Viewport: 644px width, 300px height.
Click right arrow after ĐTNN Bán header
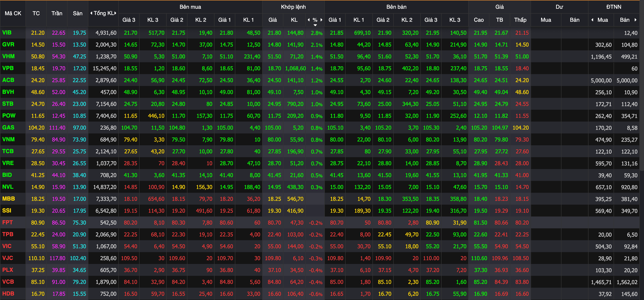click(635, 20)
